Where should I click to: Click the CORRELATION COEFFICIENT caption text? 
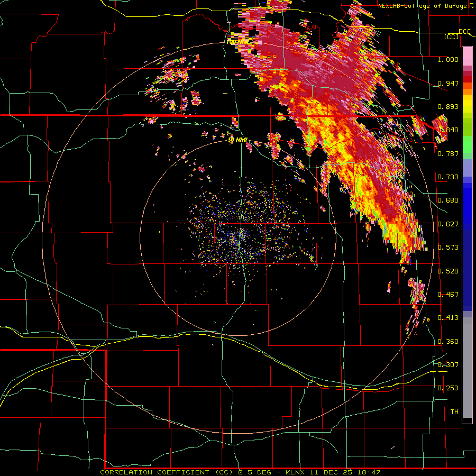154,472
